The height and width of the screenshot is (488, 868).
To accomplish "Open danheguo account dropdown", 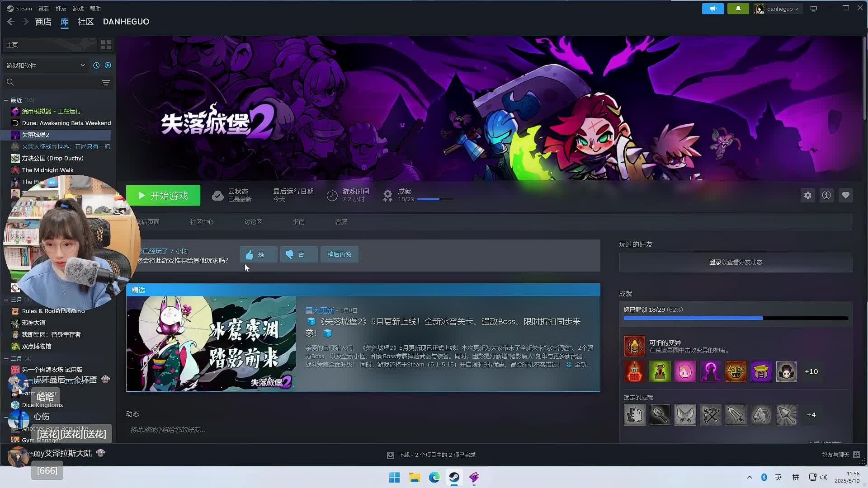I will (x=778, y=9).
